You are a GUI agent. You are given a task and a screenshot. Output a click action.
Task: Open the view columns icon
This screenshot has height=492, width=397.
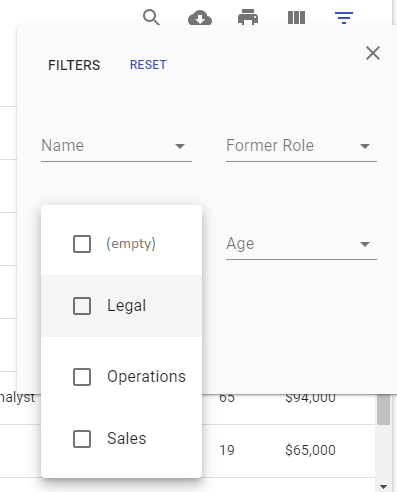coord(296,18)
